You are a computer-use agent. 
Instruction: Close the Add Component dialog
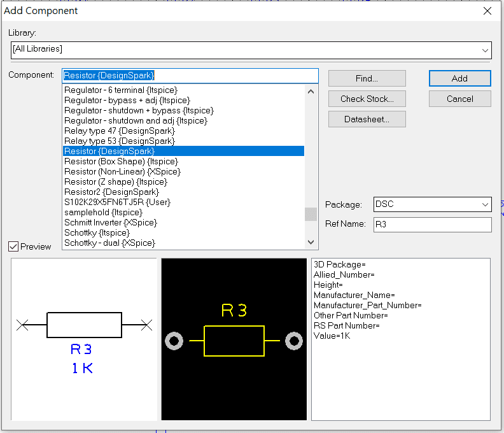487,11
